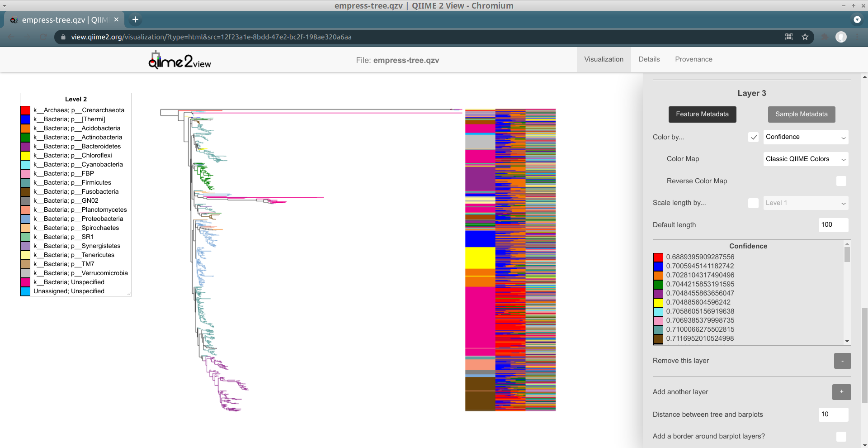The width and height of the screenshot is (868, 448).
Task: Switch to the Details tab
Action: (x=649, y=59)
